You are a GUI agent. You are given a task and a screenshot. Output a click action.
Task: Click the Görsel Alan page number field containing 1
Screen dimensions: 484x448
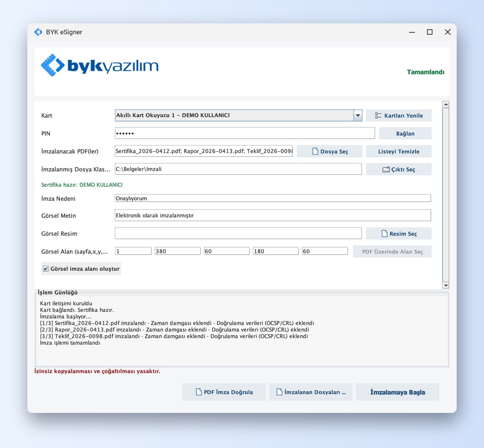pyautogui.click(x=133, y=251)
